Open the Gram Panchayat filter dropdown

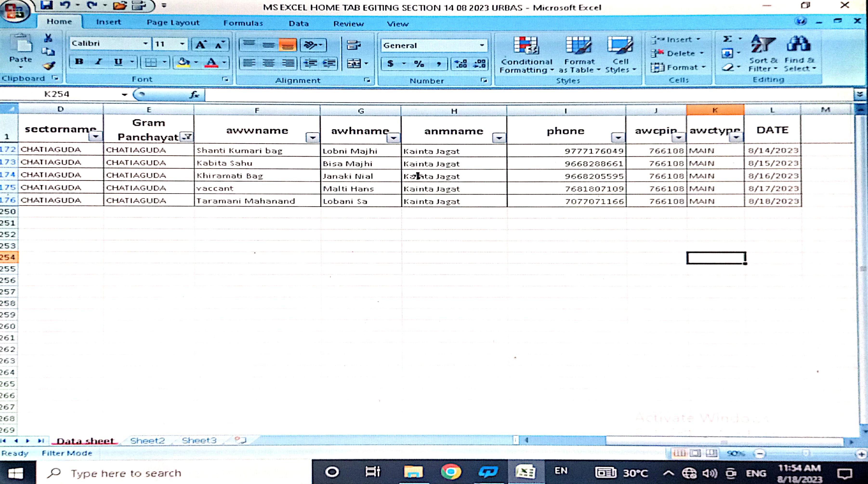coord(186,137)
